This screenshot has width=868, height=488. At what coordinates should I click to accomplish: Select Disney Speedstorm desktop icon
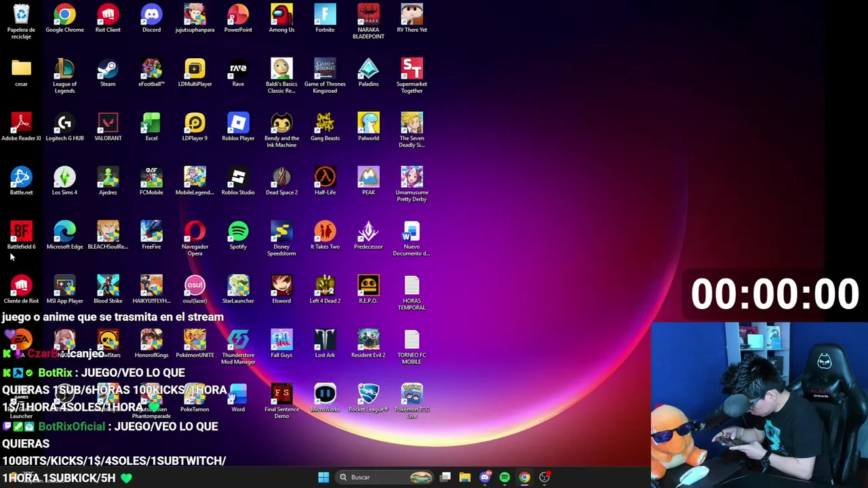point(281,238)
